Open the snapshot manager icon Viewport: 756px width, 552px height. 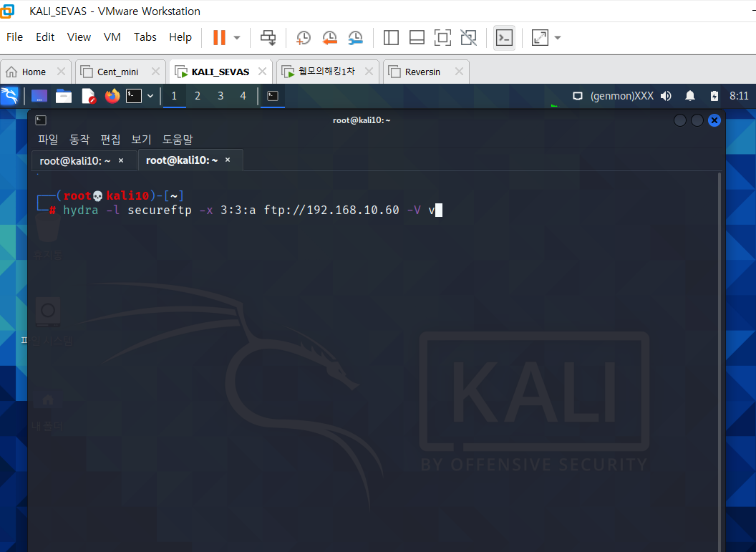(355, 38)
